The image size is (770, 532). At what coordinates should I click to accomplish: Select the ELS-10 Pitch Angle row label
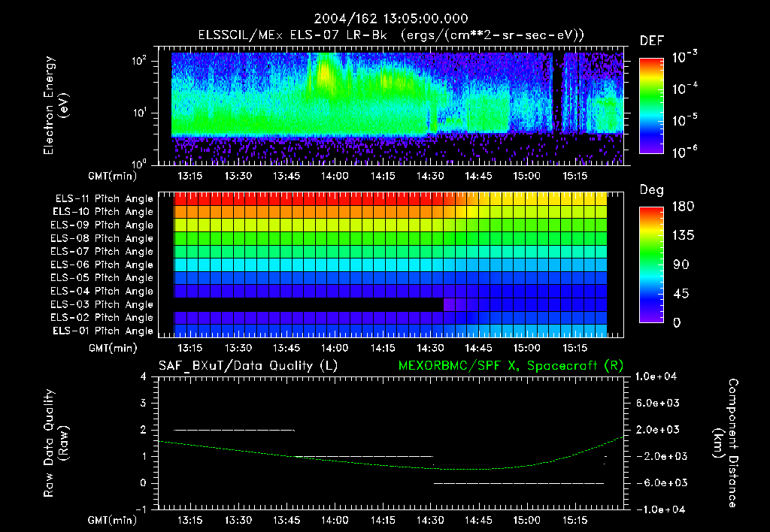point(103,212)
